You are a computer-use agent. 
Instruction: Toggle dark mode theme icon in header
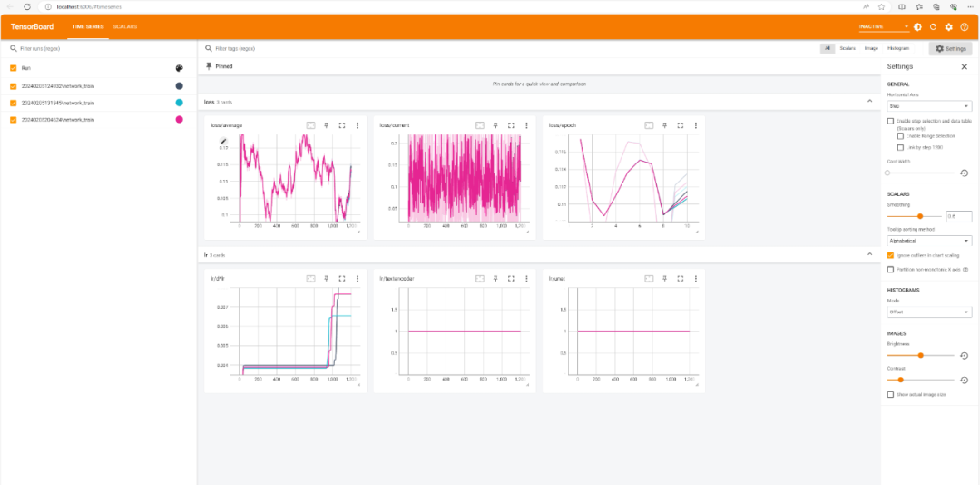(917, 27)
